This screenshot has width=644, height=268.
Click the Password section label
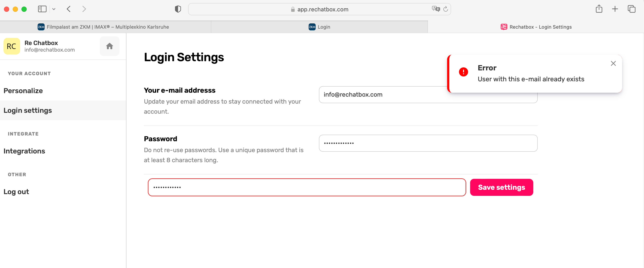(161, 139)
